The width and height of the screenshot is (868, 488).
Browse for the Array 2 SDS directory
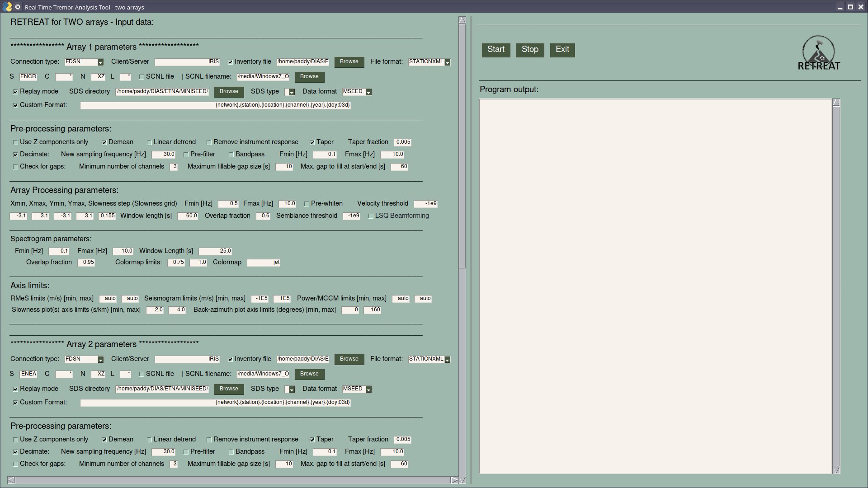coord(229,389)
